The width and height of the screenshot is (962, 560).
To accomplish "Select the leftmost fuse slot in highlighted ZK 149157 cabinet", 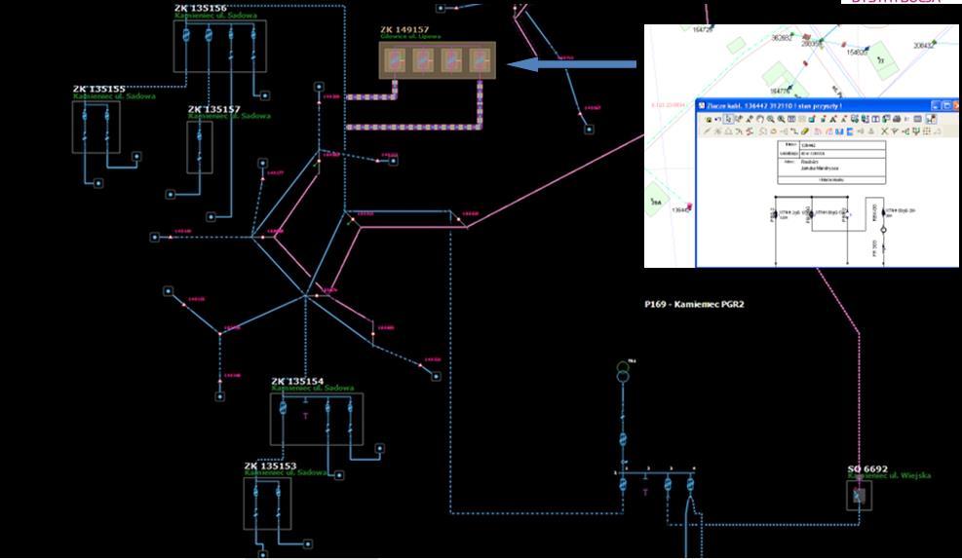I will [x=394, y=60].
